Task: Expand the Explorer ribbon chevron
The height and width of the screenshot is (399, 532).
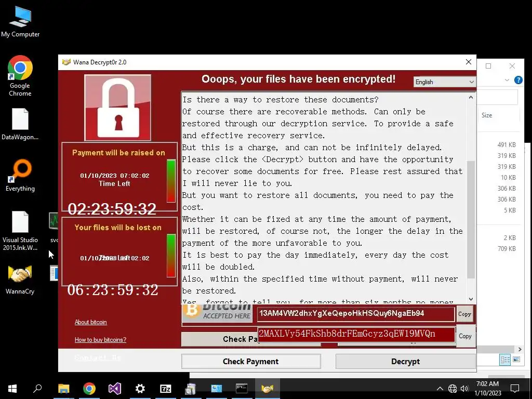Action: pos(507,80)
